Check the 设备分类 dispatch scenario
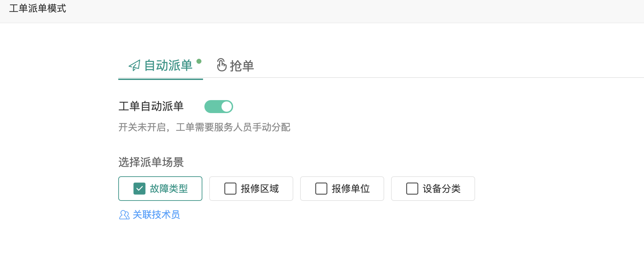Screen dimensions: 644x261 [x=433, y=188]
